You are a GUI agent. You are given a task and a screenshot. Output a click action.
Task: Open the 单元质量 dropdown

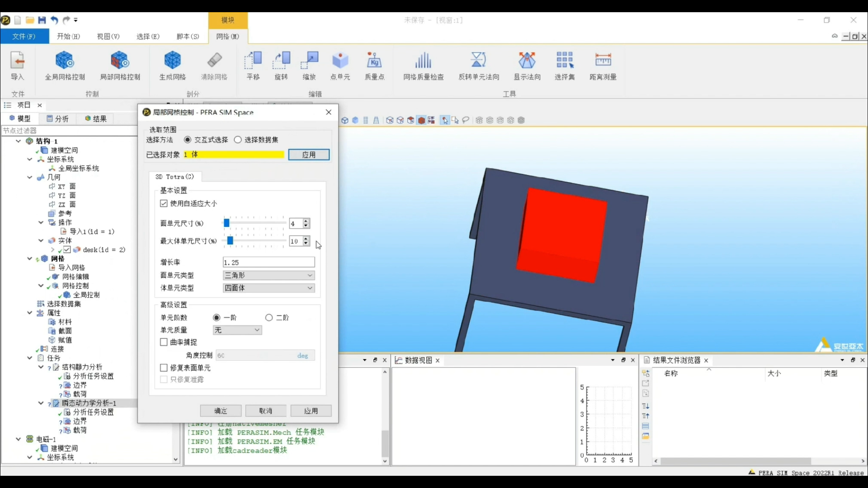tap(237, 330)
